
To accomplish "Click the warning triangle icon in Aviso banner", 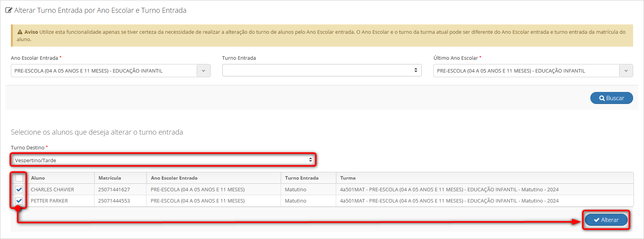I will point(20,32).
